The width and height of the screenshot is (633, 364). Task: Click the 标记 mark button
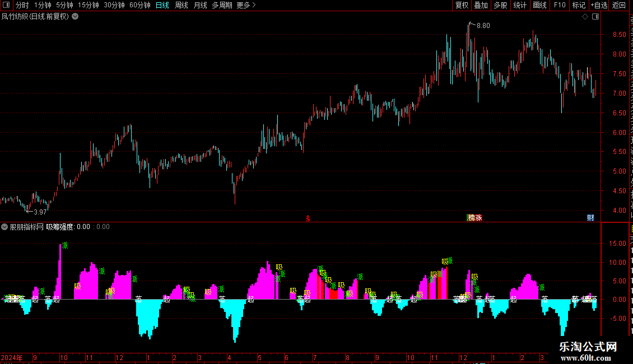(579, 5)
